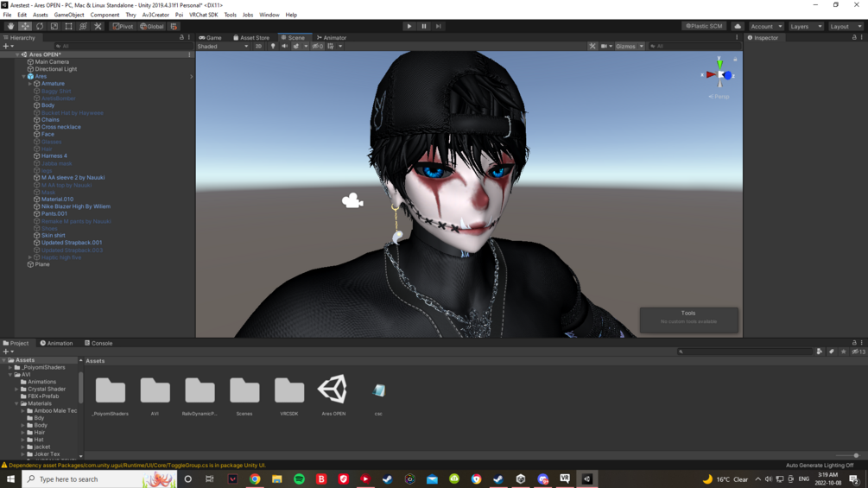Select Nike Blazer High By Willem

[x=76, y=206]
